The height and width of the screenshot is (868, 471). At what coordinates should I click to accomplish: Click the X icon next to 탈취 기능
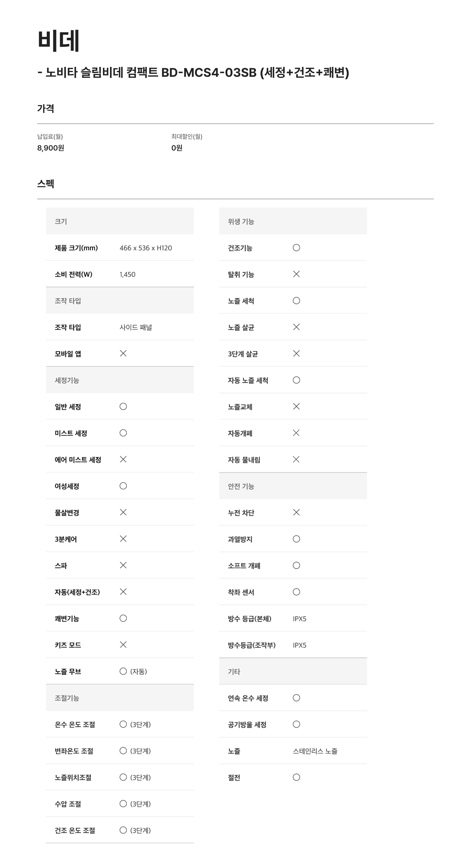[296, 274]
